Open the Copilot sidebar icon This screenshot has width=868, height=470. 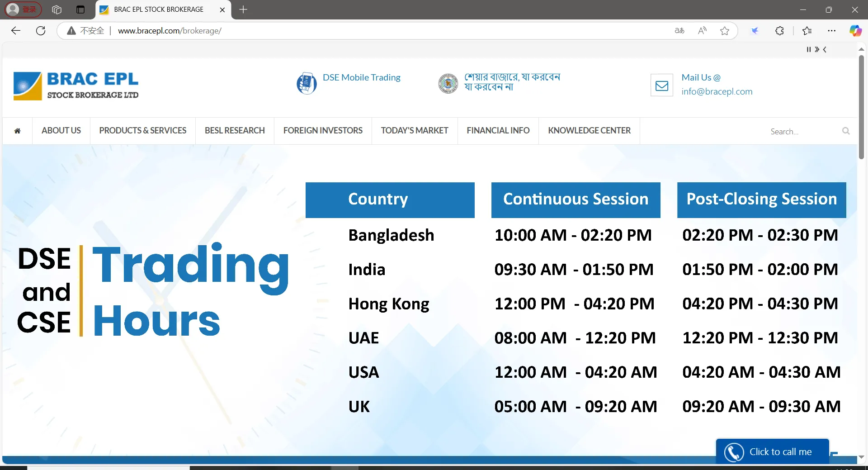(855, 31)
